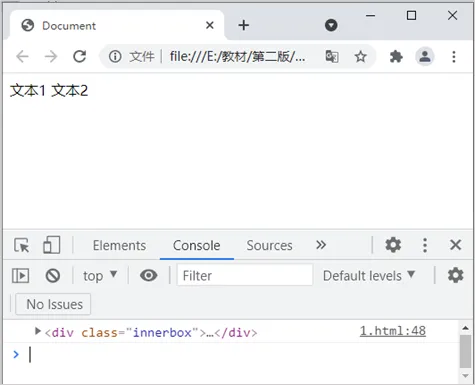The height and width of the screenshot is (385, 475).
Task: Click the console scrollbar down arrow
Action: [x=465, y=376]
